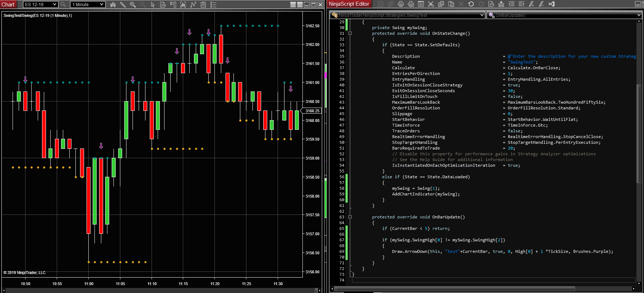
Task: Open the Indicators line-graph icon
Action: click(193, 5)
